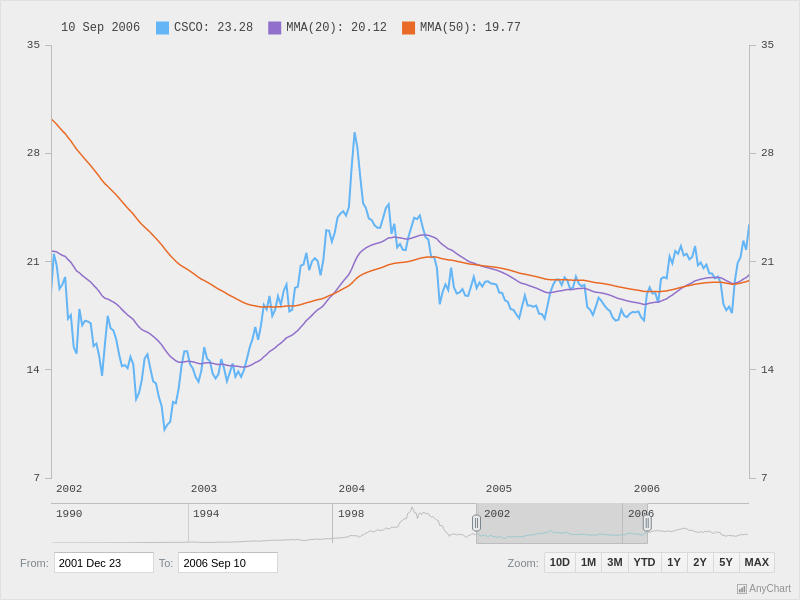The height and width of the screenshot is (600, 800).
Task: Zoom to year-to-date with YTD
Action: pyautogui.click(x=644, y=562)
